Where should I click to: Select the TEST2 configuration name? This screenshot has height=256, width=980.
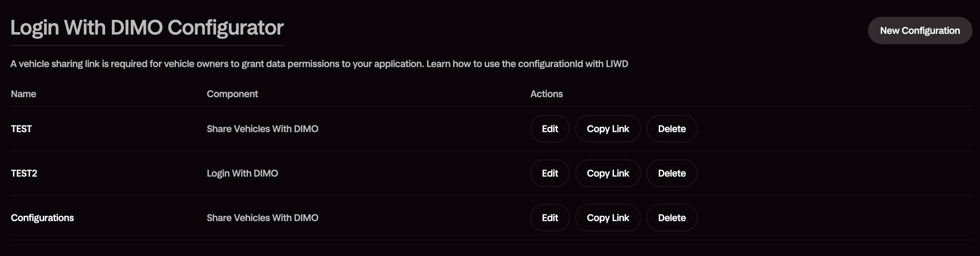[24, 173]
